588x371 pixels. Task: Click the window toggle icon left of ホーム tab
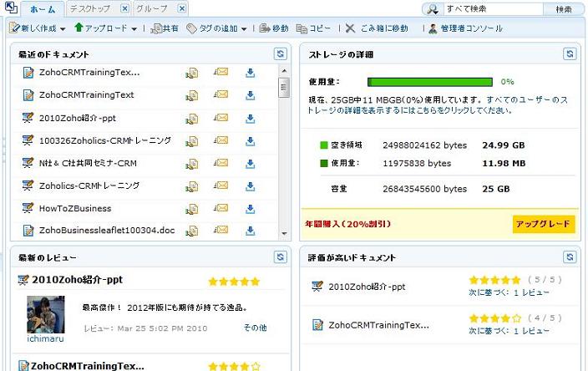point(11,8)
